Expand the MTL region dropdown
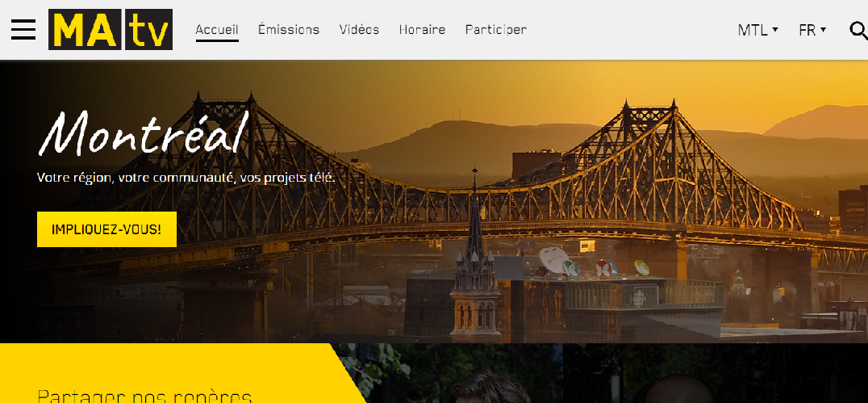Image resolution: width=868 pixels, height=403 pixels. [x=757, y=31]
